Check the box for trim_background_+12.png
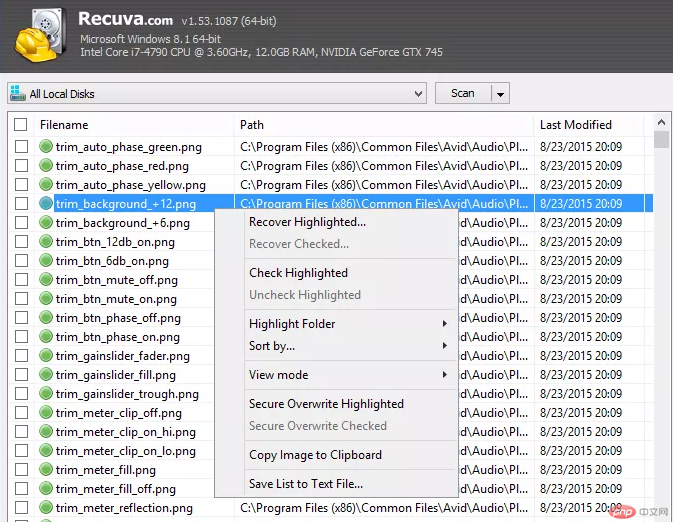The width and height of the screenshot is (673, 522). (x=21, y=203)
